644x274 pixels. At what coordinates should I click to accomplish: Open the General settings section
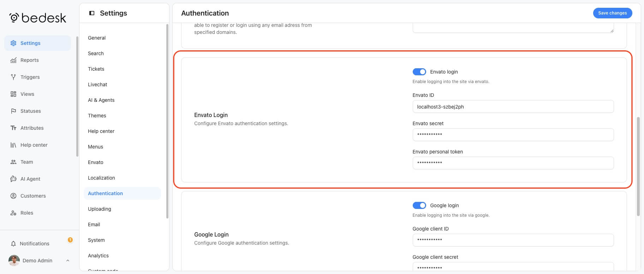[122, 38]
